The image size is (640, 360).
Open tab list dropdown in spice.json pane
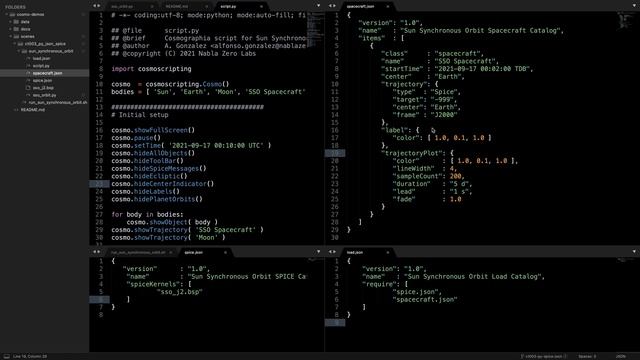[x=318, y=251]
